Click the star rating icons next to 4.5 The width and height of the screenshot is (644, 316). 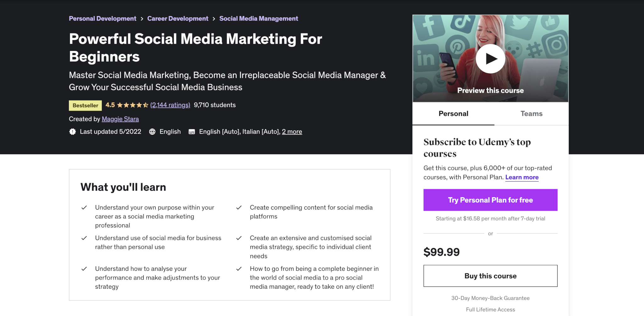pos(132,105)
